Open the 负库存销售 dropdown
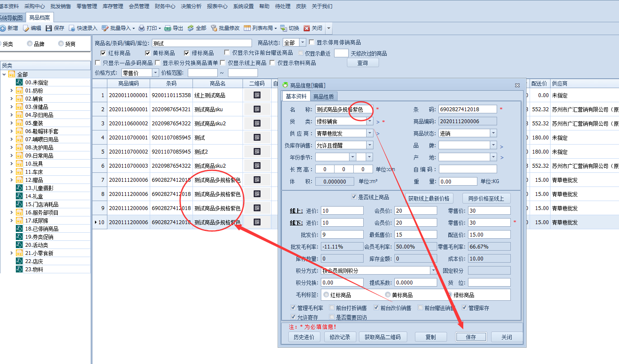This screenshot has height=364, width=619. (x=370, y=145)
